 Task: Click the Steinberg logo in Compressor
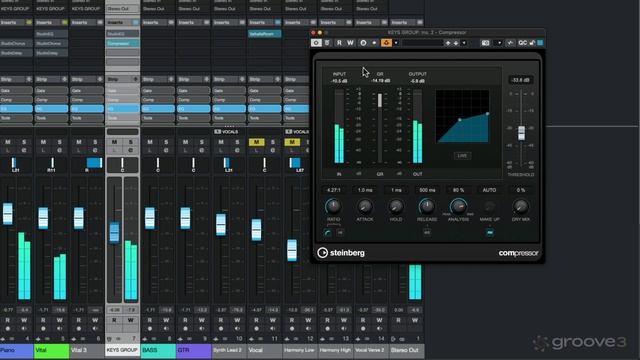tap(341, 253)
